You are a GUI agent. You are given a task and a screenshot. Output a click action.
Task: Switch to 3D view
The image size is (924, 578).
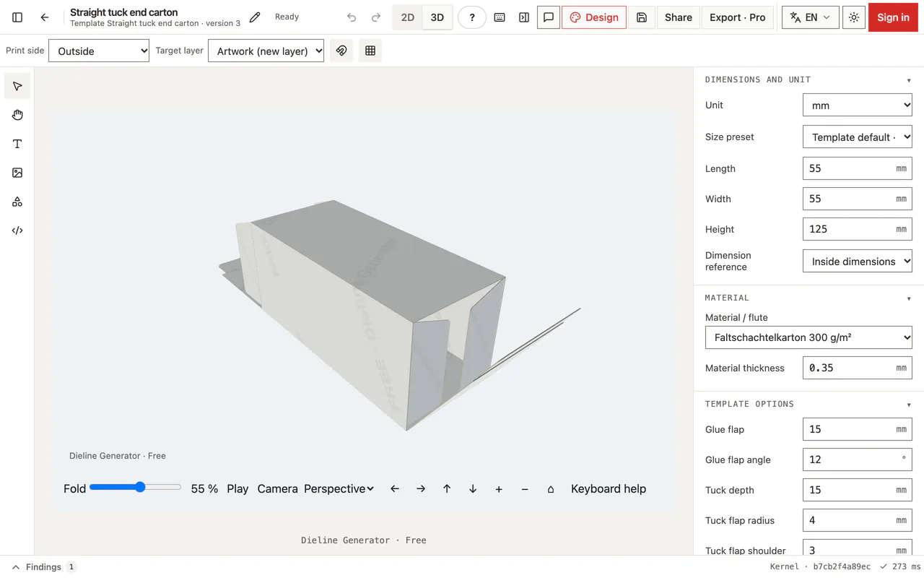(437, 17)
